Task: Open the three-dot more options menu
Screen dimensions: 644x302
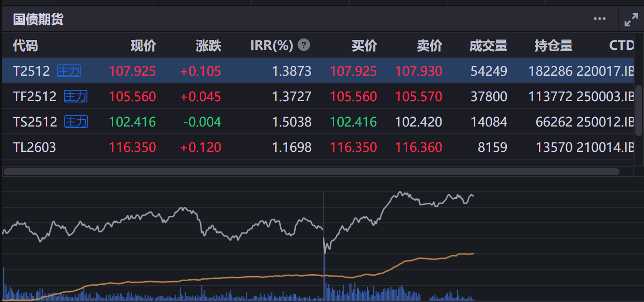Action: [x=600, y=19]
